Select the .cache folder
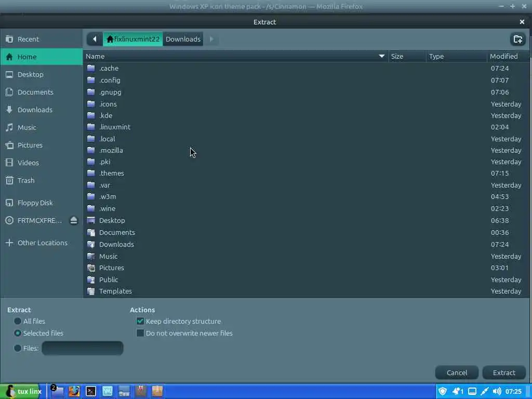Screen dimensions: 532x399 (x=306, y=68)
